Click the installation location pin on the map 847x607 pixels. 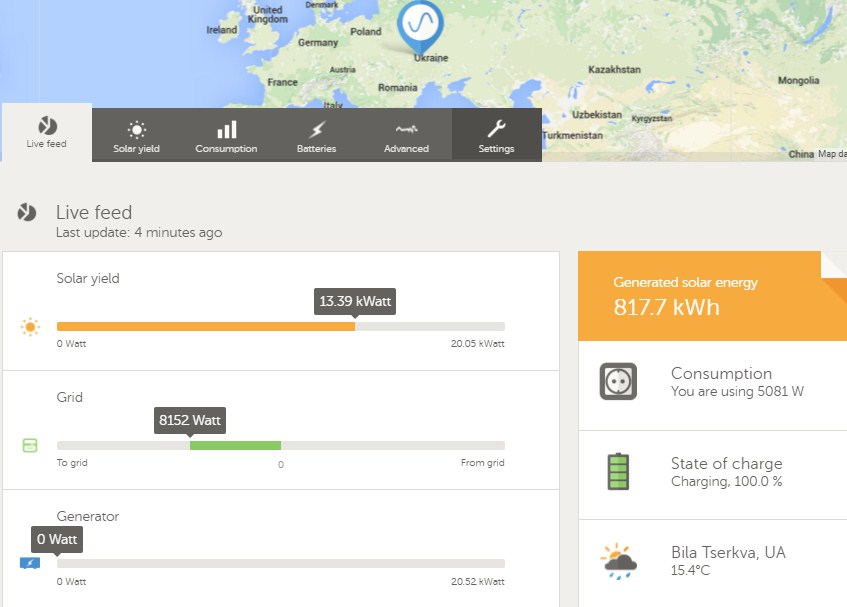click(x=420, y=25)
